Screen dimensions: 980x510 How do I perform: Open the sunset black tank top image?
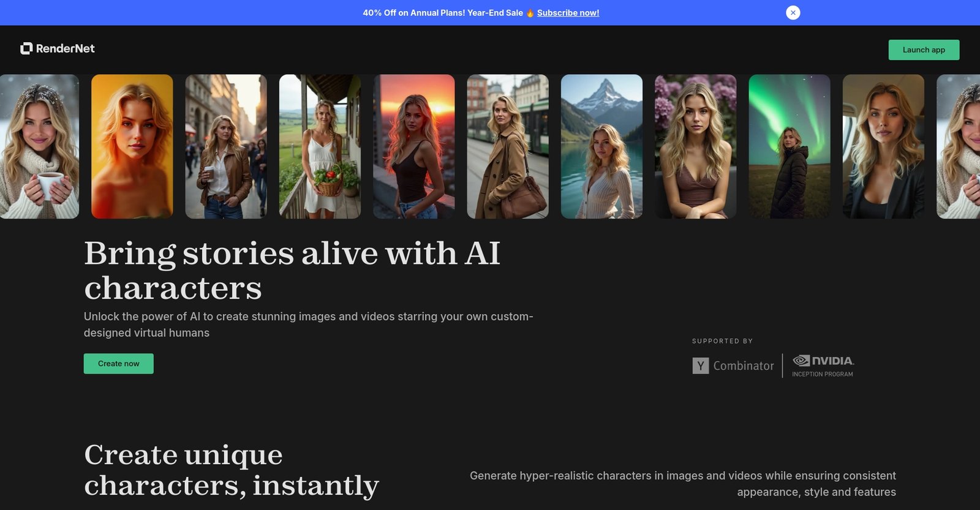tap(414, 146)
